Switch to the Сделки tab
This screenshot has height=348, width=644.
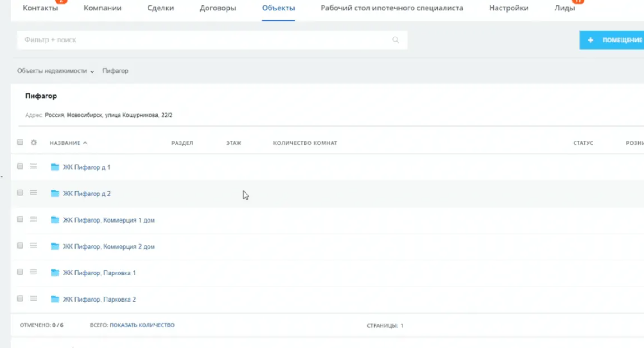(x=161, y=8)
